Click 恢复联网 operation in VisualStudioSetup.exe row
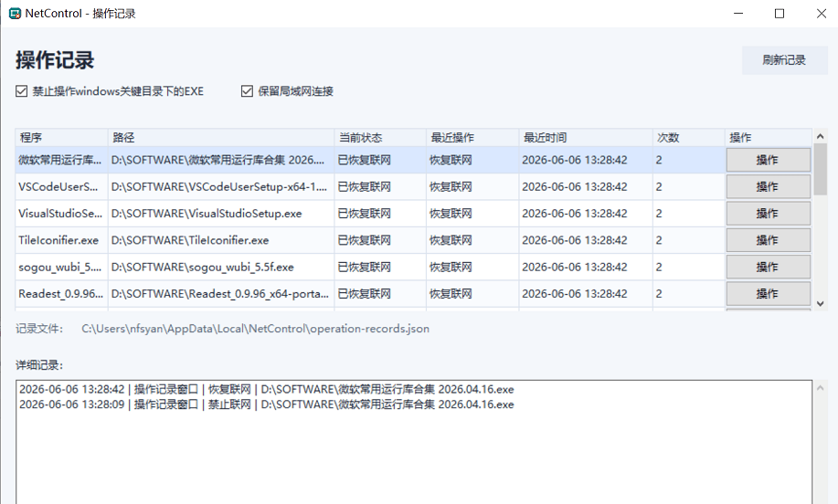Screen dimensions: 838x504 [x=451, y=214]
